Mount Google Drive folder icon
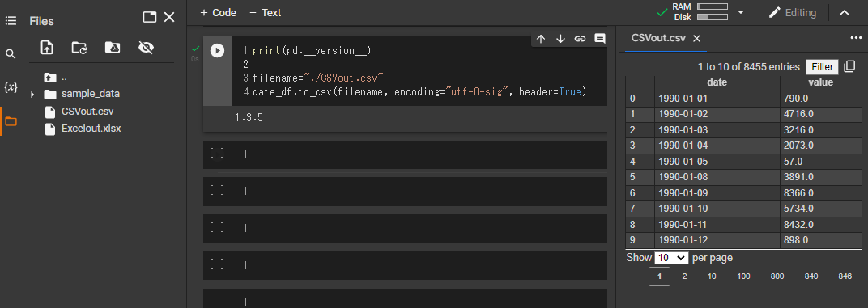This screenshot has height=308, width=868. pyautogui.click(x=113, y=48)
